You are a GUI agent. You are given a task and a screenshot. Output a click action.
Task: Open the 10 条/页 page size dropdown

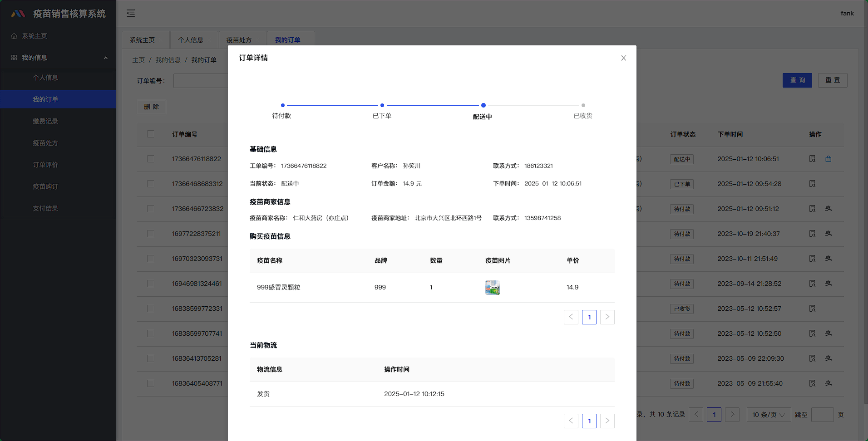pos(768,415)
